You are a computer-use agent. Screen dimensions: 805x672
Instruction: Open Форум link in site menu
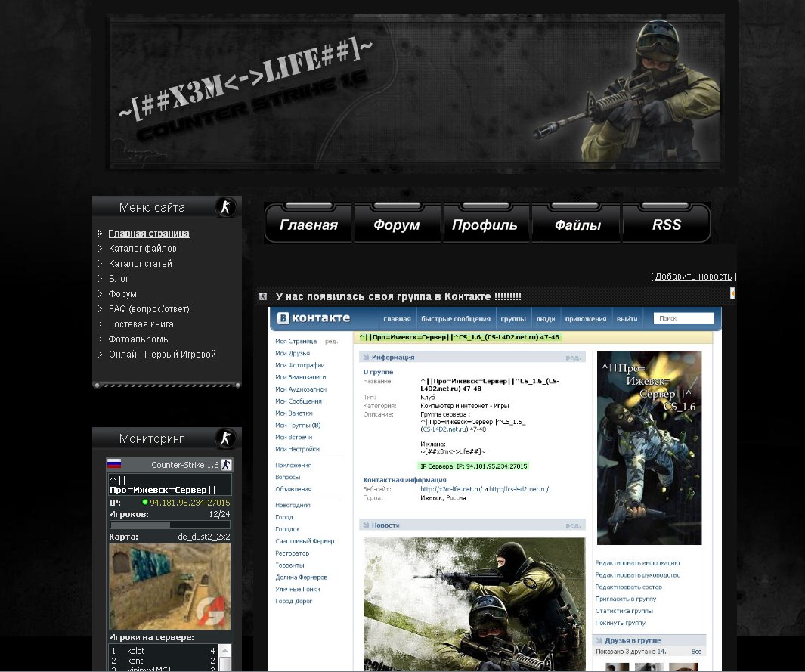coord(122,293)
